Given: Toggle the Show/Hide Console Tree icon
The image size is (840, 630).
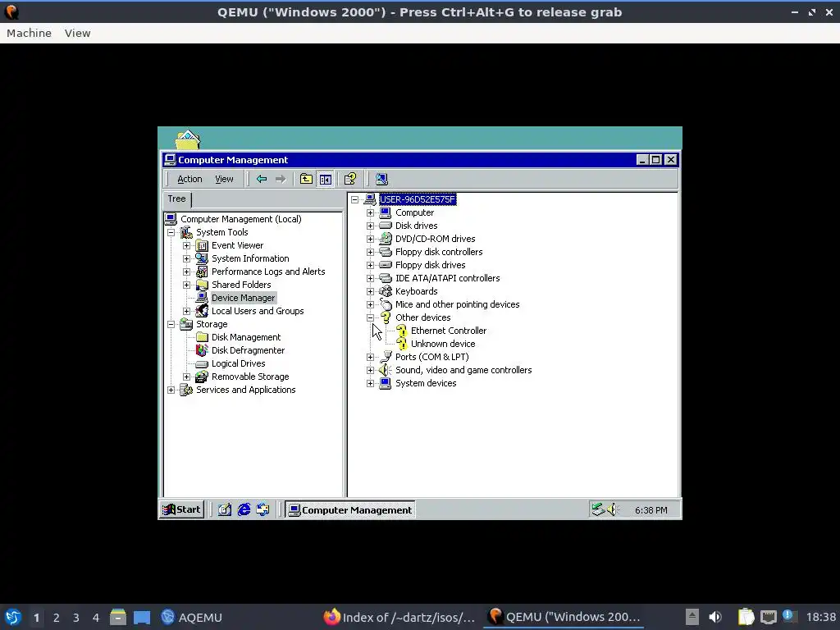Looking at the screenshot, I should coord(325,179).
